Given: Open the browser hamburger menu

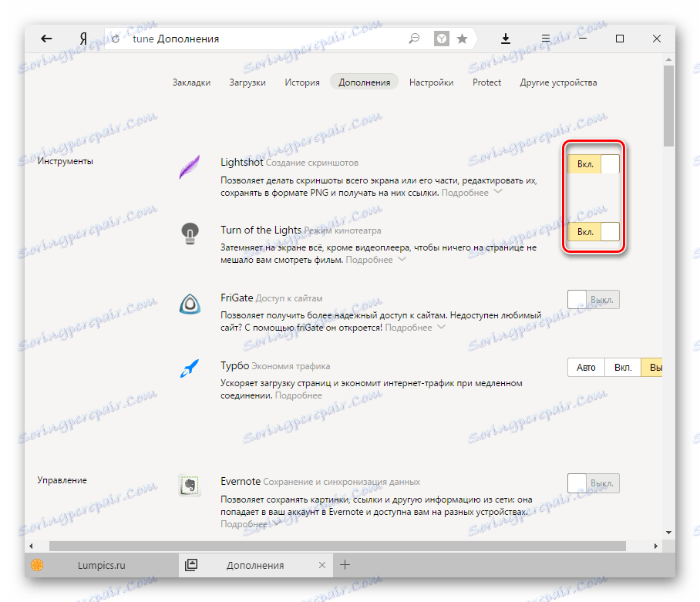Looking at the screenshot, I should 544,37.
